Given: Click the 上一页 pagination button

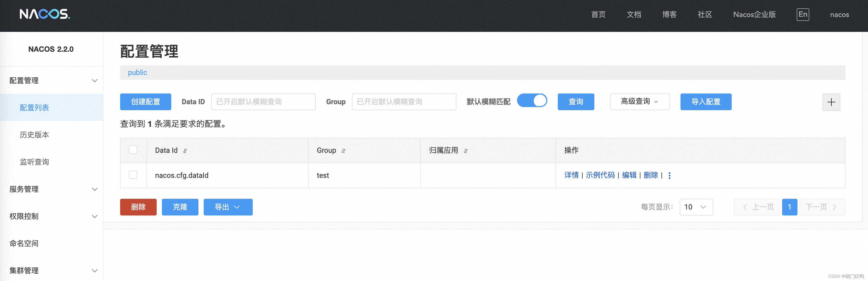Looking at the screenshot, I should tap(757, 207).
